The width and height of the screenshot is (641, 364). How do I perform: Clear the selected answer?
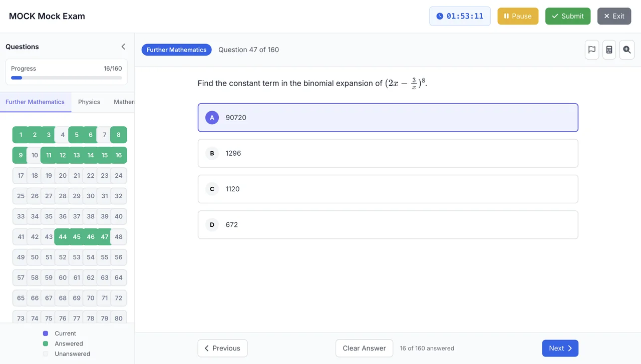364,348
